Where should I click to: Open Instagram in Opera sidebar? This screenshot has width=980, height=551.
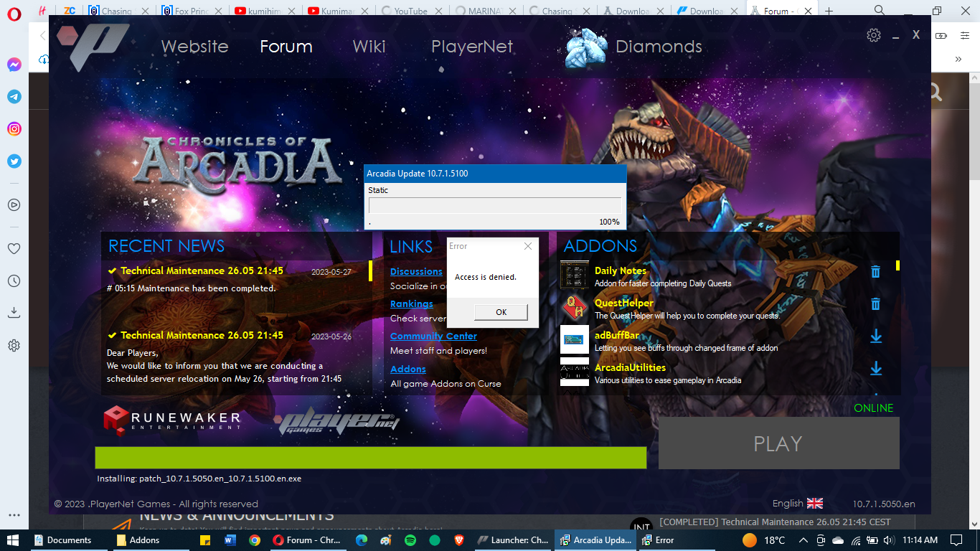click(x=14, y=129)
